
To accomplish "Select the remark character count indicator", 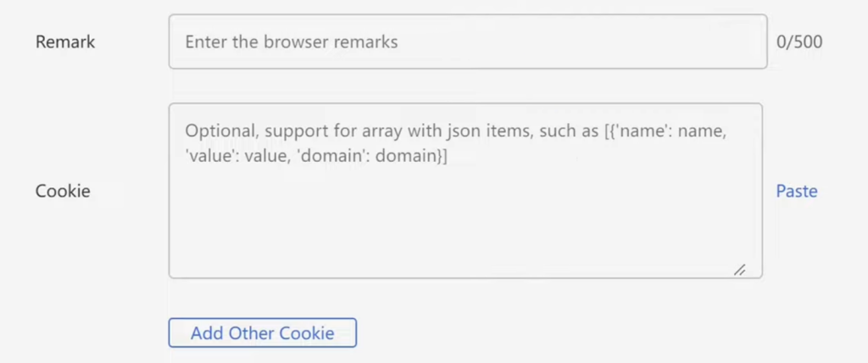I will coord(799,42).
